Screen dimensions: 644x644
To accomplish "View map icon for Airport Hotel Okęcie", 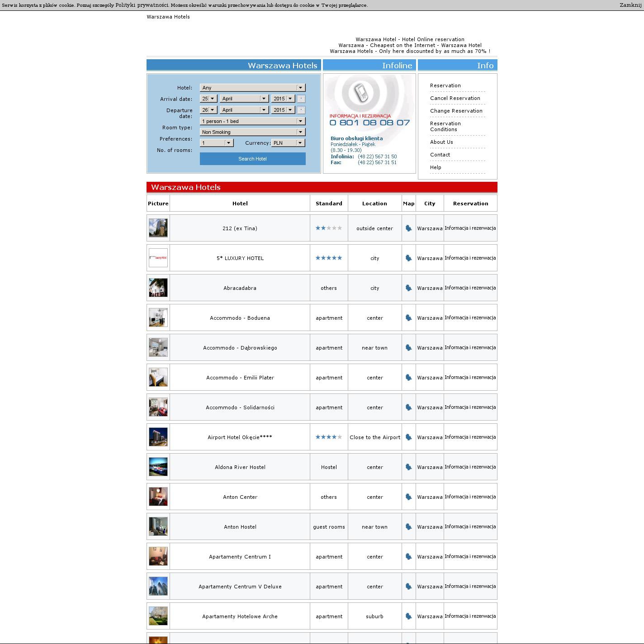I will [x=408, y=437].
